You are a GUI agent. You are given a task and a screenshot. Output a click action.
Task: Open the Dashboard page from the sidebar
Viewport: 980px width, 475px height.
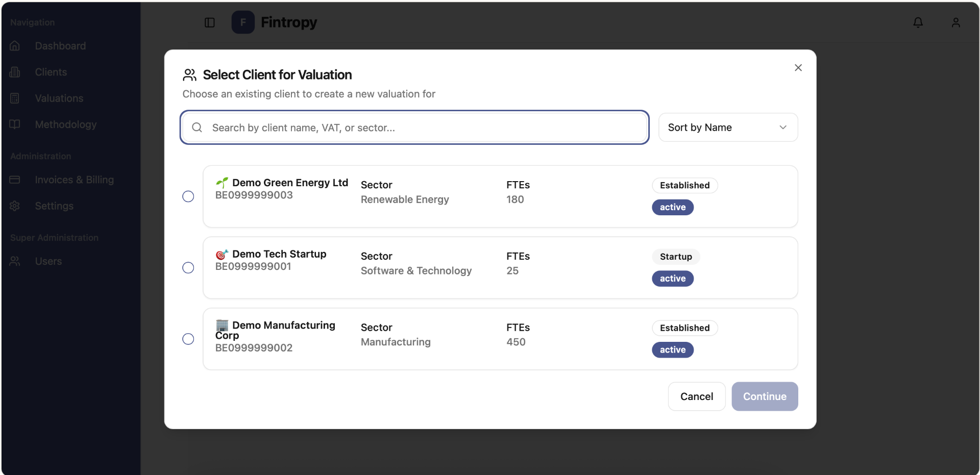(x=60, y=46)
